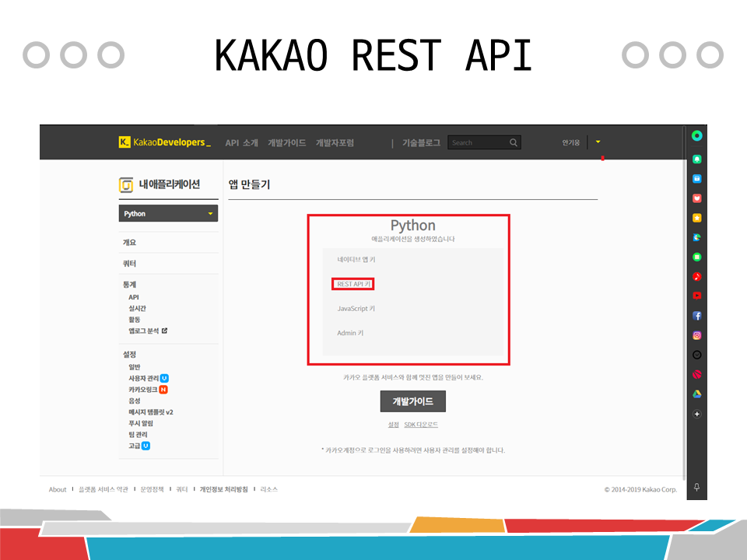Open 팀 관리 settings

138,435
